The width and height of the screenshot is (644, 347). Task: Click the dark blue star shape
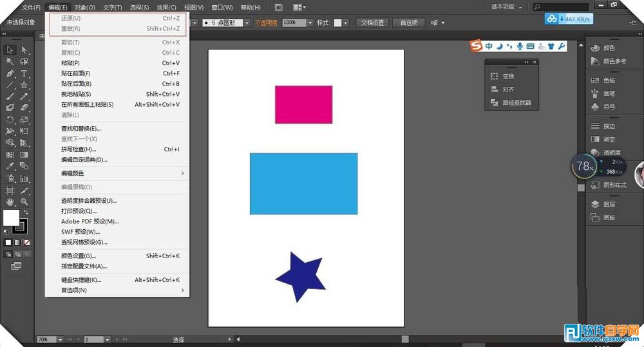301,277
